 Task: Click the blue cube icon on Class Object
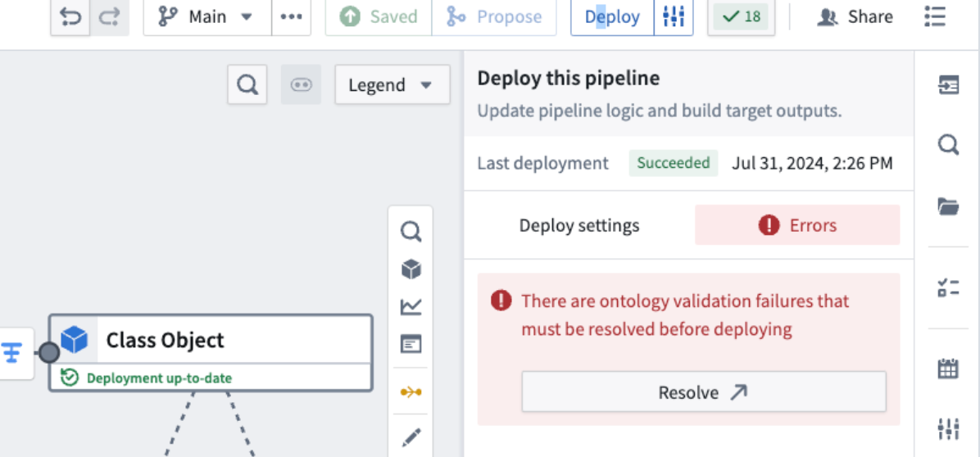[x=75, y=340]
